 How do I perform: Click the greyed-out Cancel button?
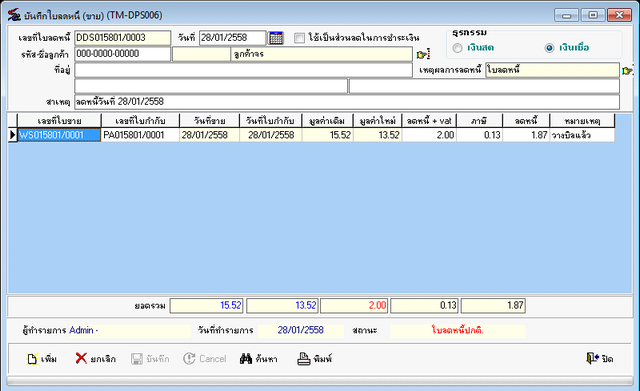(x=205, y=359)
